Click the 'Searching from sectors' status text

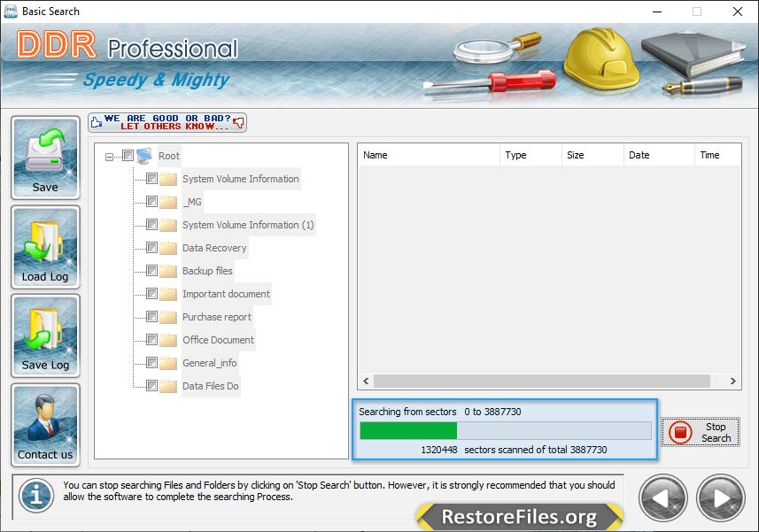pos(407,412)
